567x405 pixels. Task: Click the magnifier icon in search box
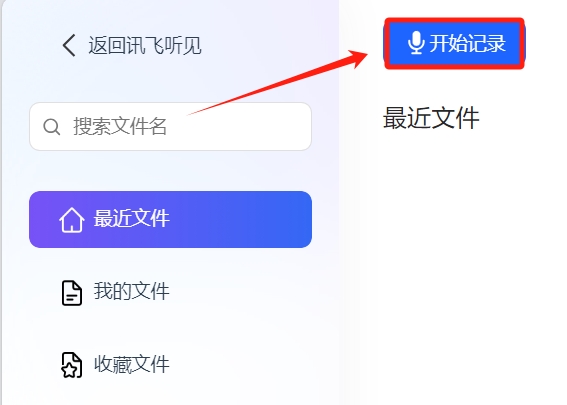[x=51, y=127]
